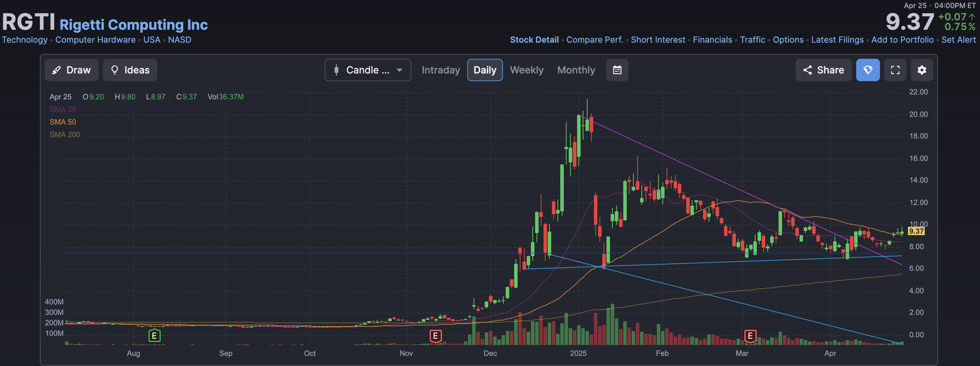Open NASD exchange link

[x=179, y=40]
